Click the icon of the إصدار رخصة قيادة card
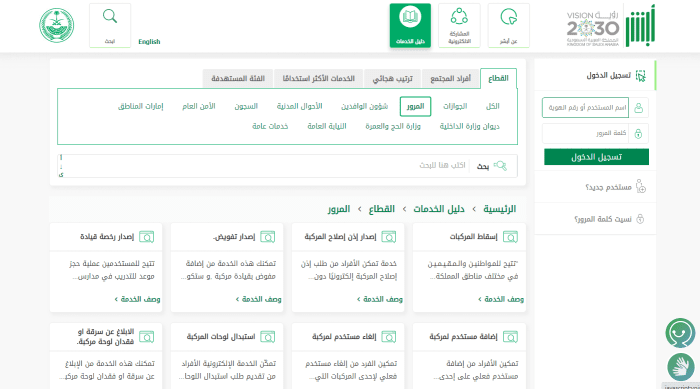Image resolution: width=700 pixels, height=389 pixels. [146, 237]
